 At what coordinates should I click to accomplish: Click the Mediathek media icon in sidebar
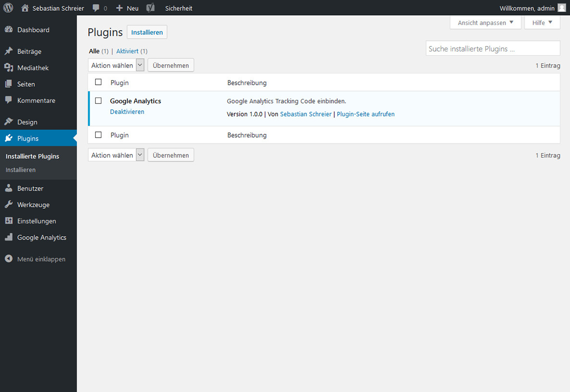pos(8,68)
